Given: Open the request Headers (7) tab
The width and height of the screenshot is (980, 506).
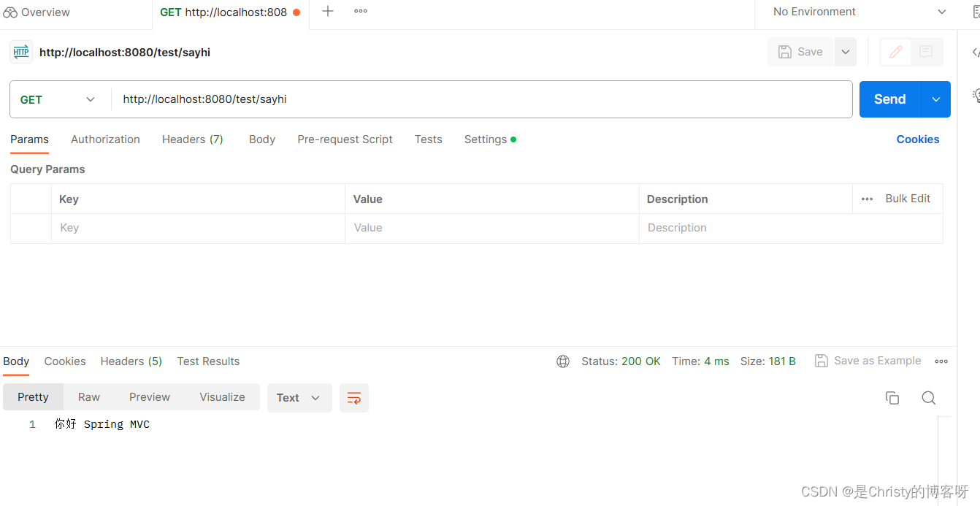Looking at the screenshot, I should click(193, 139).
